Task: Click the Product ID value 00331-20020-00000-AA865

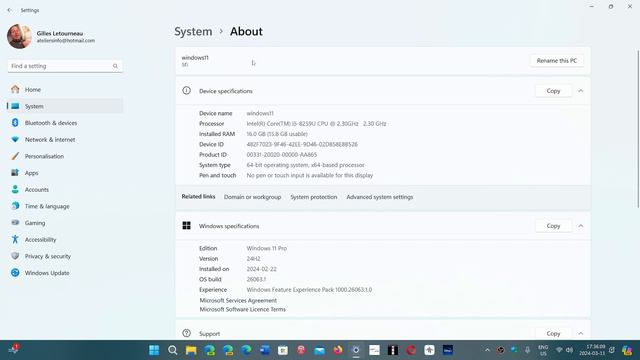Action: (x=282, y=155)
